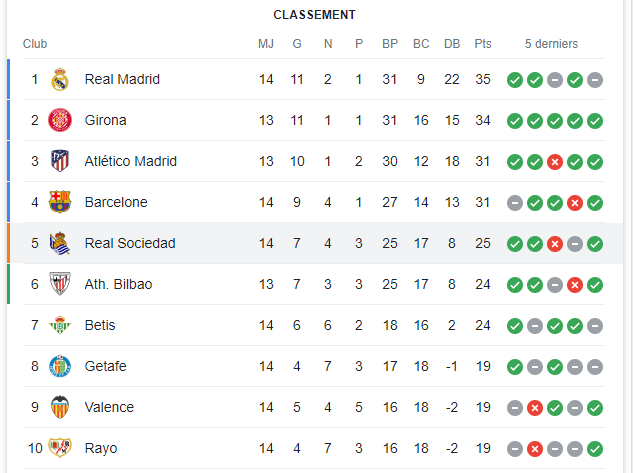The height and width of the screenshot is (473, 633).
Task: Click the Barcelone club crest
Action: coord(60,202)
